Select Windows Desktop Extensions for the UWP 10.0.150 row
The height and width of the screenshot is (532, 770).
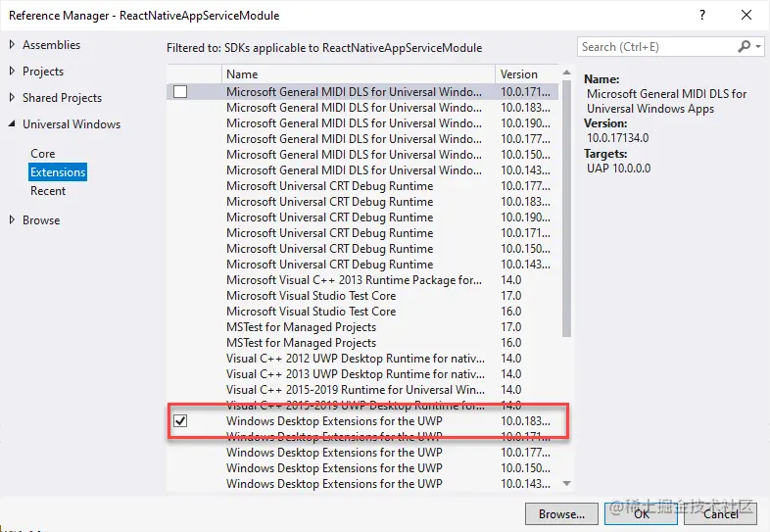(362, 468)
